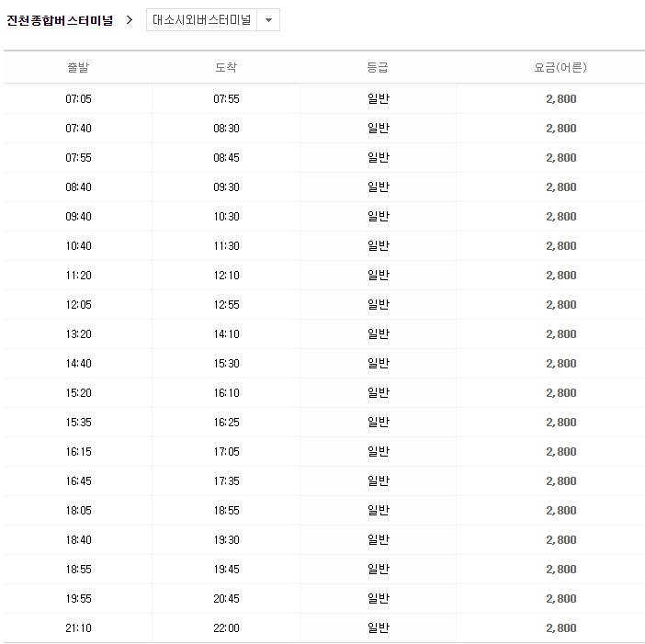
Task: Click the 출발 column header
Action: (x=78, y=68)
